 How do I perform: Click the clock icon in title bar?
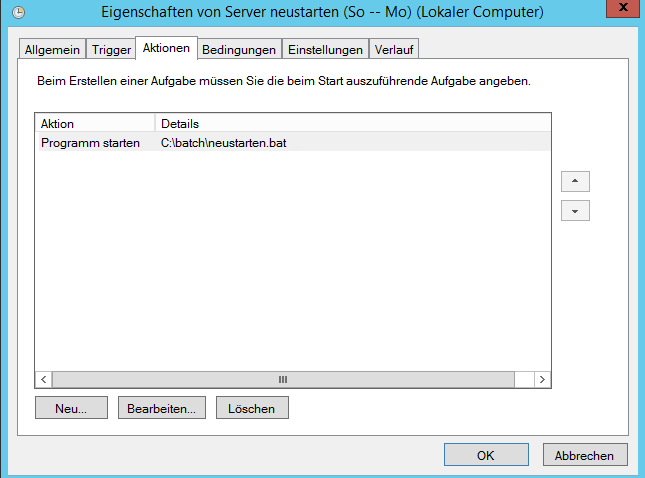(x=19, y=13)
